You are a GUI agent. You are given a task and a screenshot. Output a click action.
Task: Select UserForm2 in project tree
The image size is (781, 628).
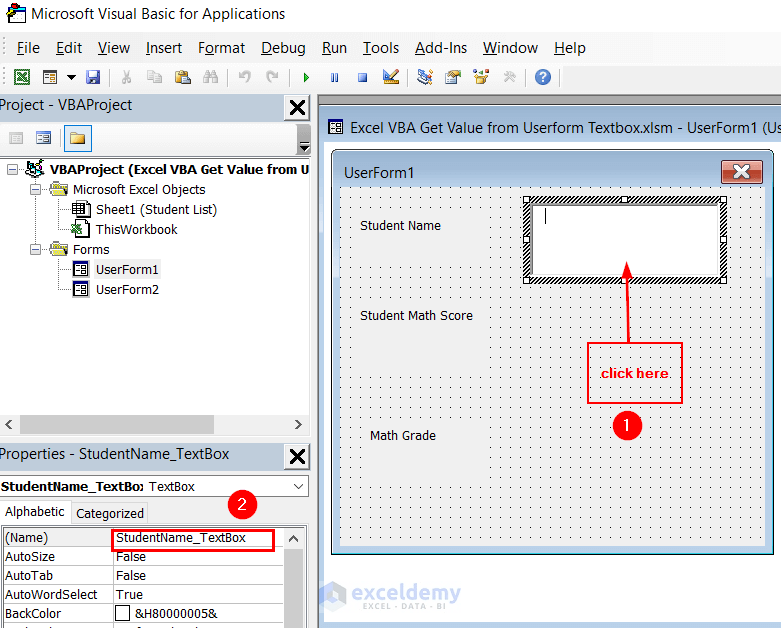pos(127,289)
